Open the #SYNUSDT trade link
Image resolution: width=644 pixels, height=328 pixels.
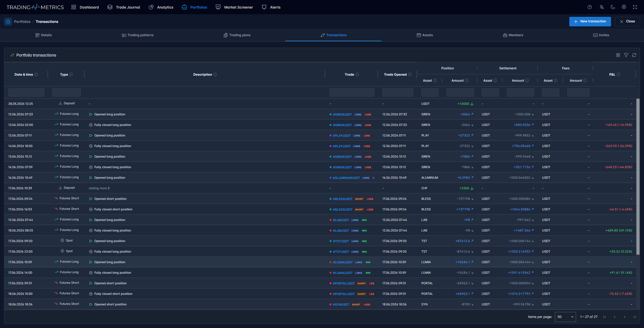tap(341, 304)
